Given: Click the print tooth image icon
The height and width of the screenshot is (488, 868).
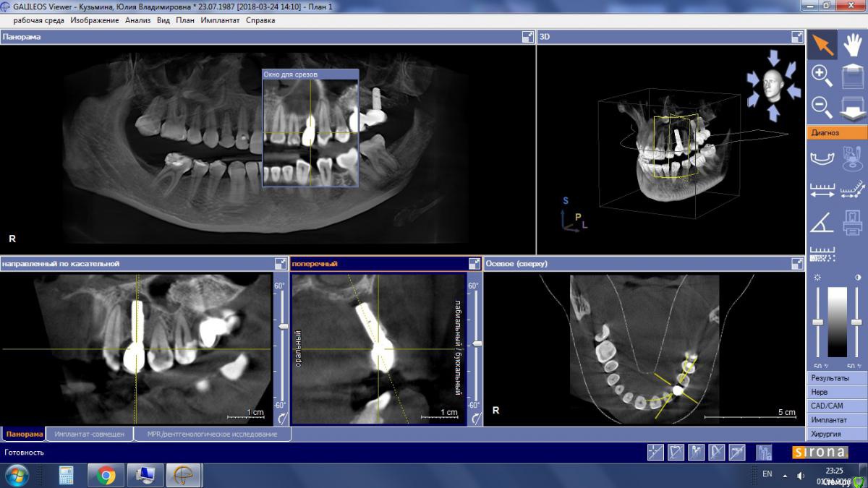Looking at the screenshot, I should click(853, 223).
